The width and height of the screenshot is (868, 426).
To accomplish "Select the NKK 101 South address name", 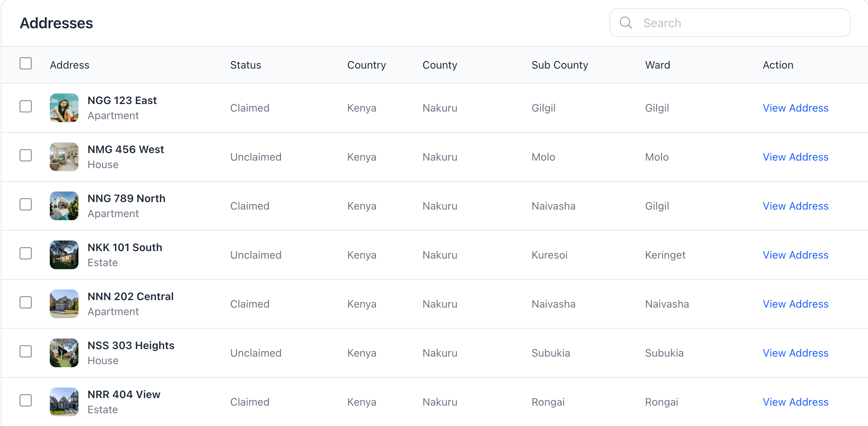I will coord(125,247).
